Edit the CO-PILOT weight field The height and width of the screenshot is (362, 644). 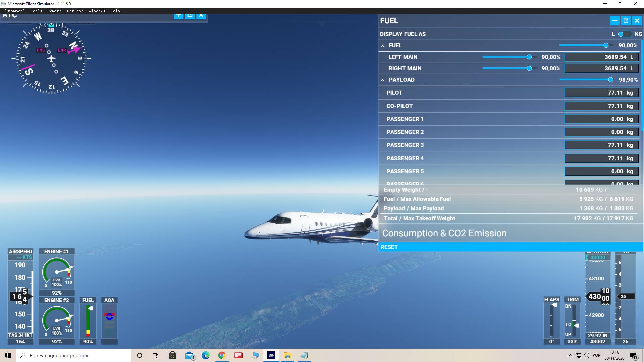(601, 106)
